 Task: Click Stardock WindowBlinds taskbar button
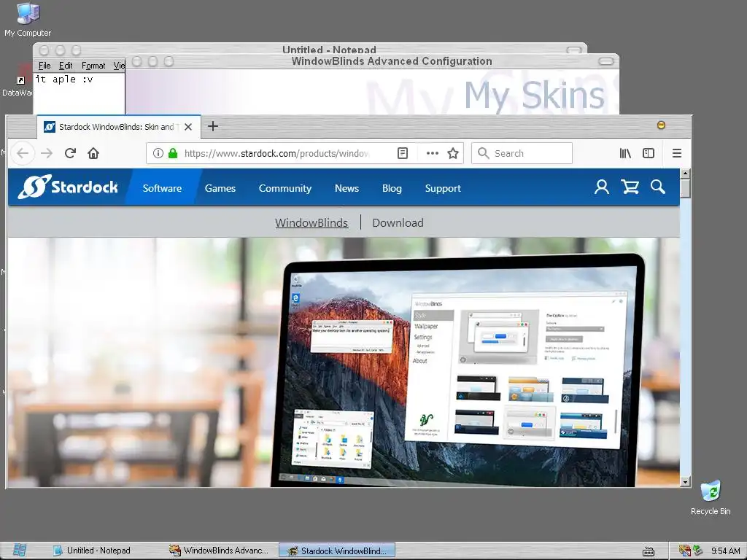pos(337,551)
